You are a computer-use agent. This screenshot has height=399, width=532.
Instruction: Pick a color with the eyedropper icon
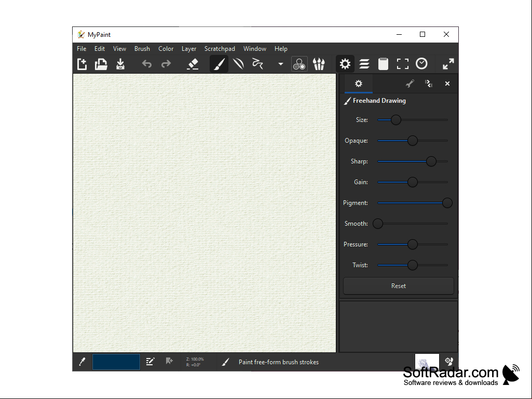point(82,362)
